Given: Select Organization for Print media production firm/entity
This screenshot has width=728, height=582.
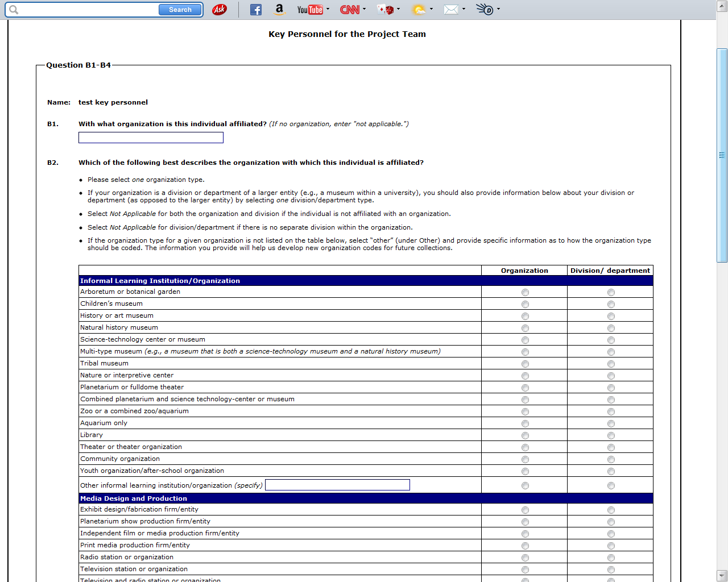Looking at the screenshot, I should [x=525, y=546].
